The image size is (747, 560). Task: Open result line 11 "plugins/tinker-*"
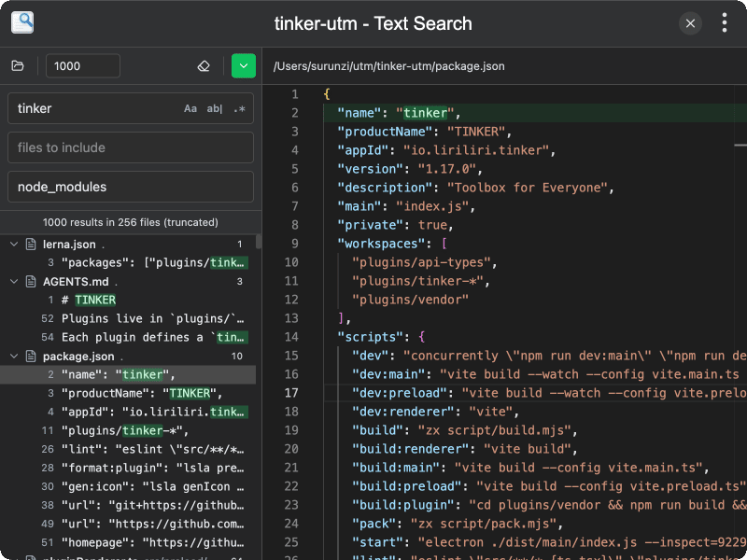tap(128, 431)
